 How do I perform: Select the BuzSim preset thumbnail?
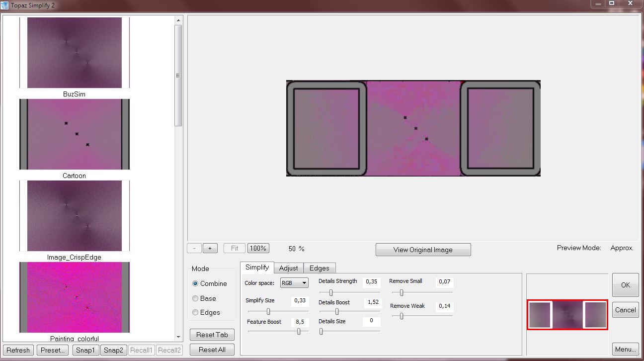(75, 53)
